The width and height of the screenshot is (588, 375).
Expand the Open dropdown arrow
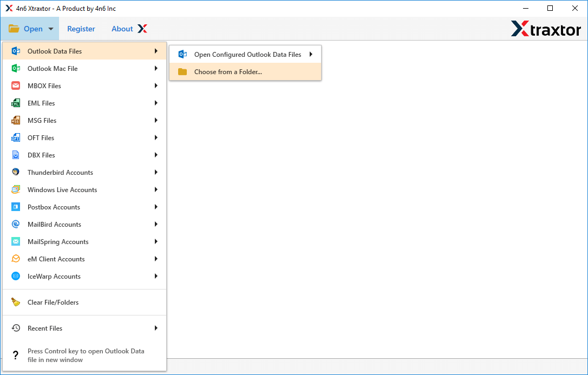point(51,29)
